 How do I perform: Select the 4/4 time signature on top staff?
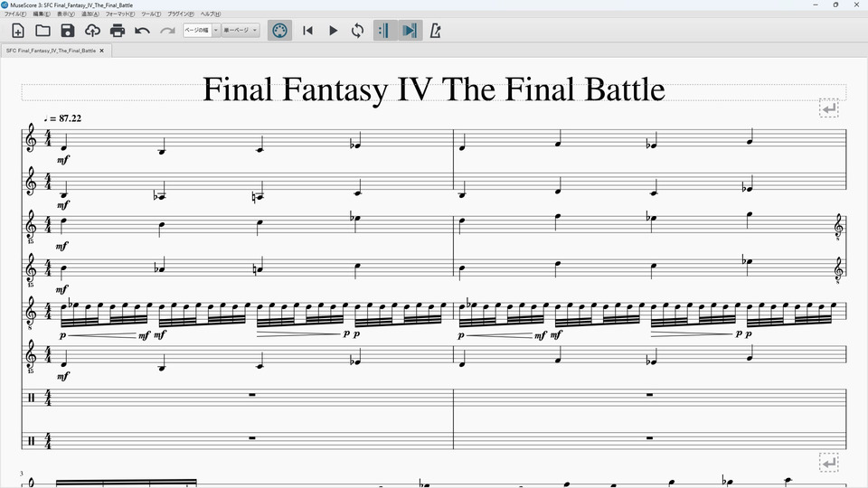click(x=48, y=137)
